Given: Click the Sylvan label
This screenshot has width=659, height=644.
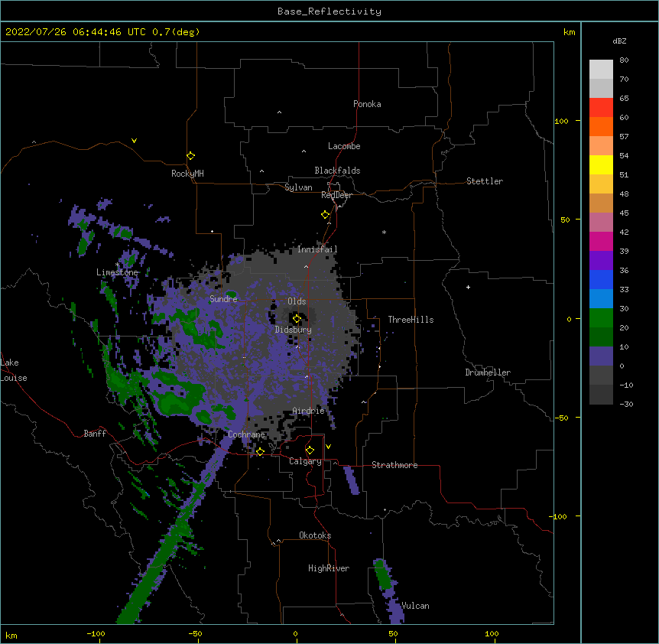Looking at the screenshot, I should tap(298, 187).
